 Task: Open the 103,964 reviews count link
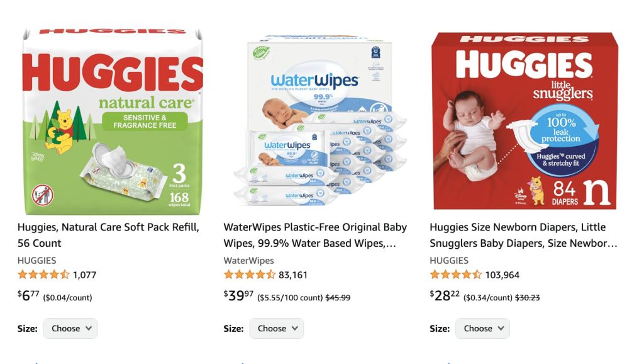(502, 275)
